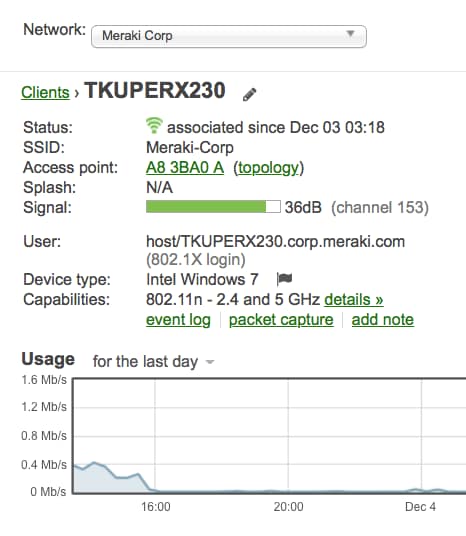Click the Dec 4 marker on the usage chart
Image resolution: width=466 pixels, height=536 pixels.
click(x=420, y=507)
